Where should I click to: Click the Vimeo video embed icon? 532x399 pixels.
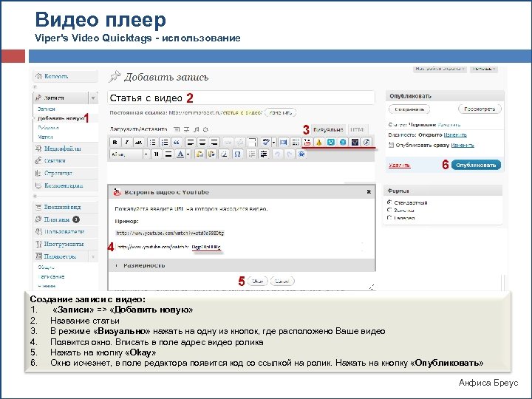(x=331, y=142)
